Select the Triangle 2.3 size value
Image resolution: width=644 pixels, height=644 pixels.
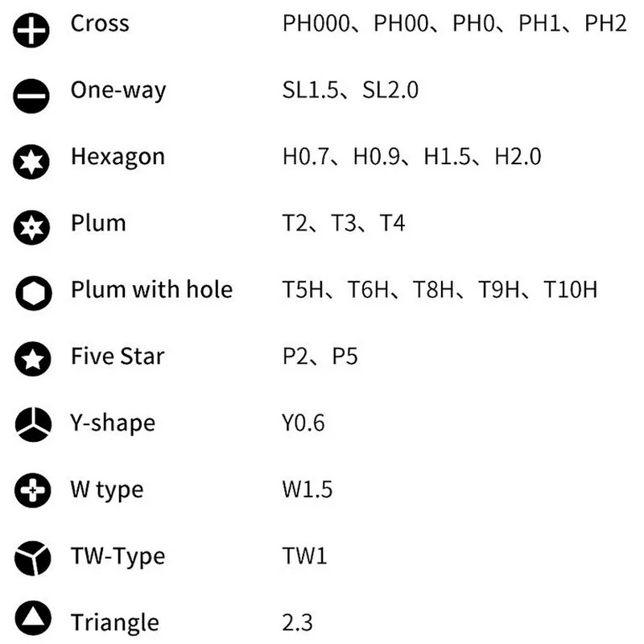click(297, 622)
